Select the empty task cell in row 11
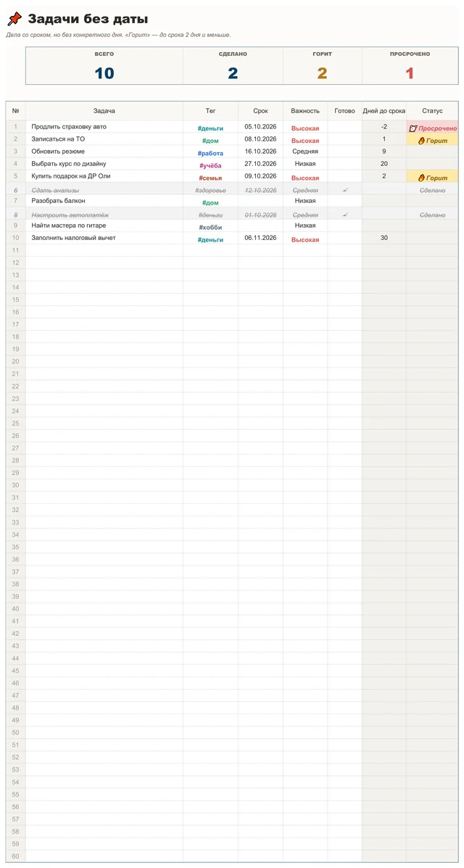Image resolution: width=464 pixels, height=868 pixels. [x=104, y=250]
